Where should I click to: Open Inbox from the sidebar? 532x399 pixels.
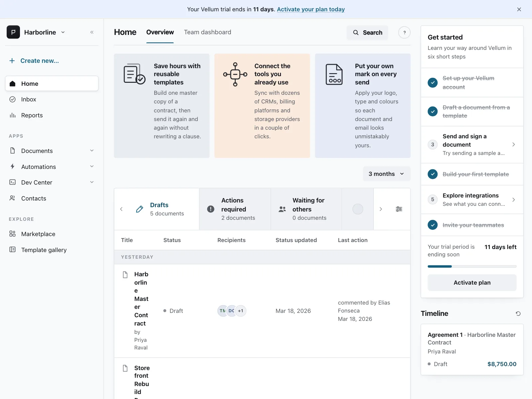(x=52, y=99)
